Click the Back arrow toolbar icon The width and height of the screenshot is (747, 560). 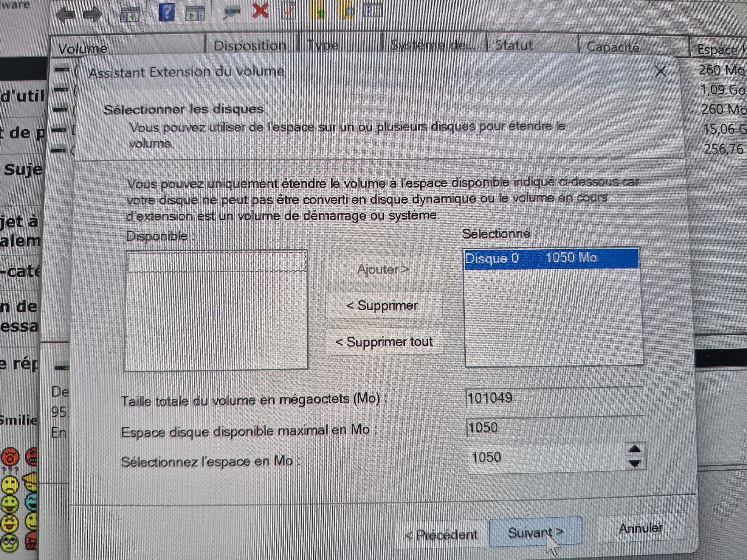pyautogui.click(x=66, y=15)
